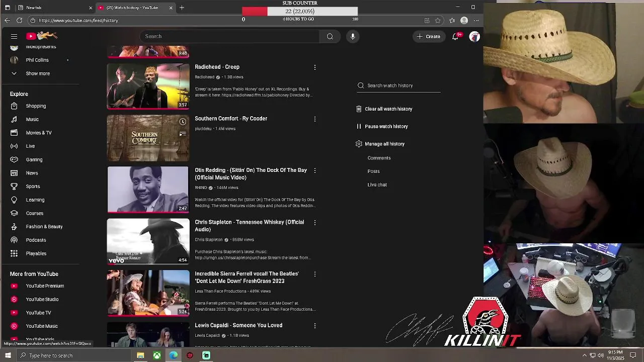Play the Radiohead - Creep thumbnail
Screen dimensions: 644x362
pos(148,86)
